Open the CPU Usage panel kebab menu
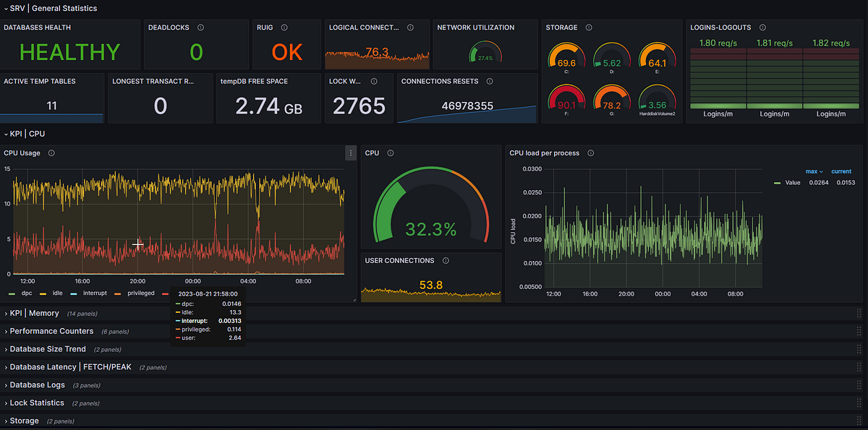The image size is (868, 430). coord(350,152)
